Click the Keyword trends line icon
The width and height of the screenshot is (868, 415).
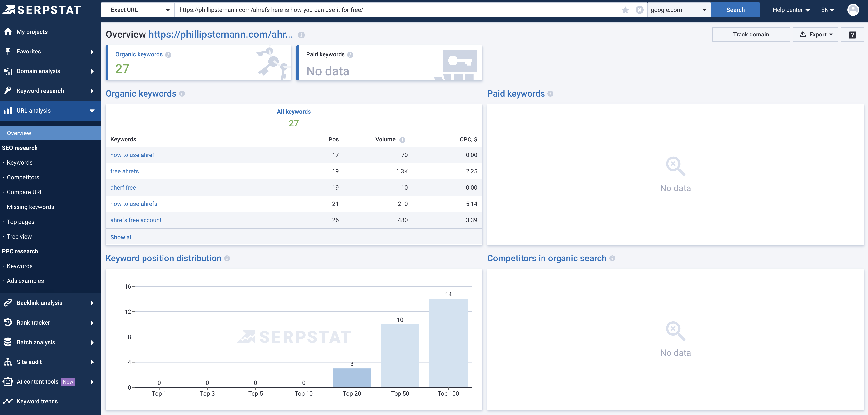coord(8,401)
